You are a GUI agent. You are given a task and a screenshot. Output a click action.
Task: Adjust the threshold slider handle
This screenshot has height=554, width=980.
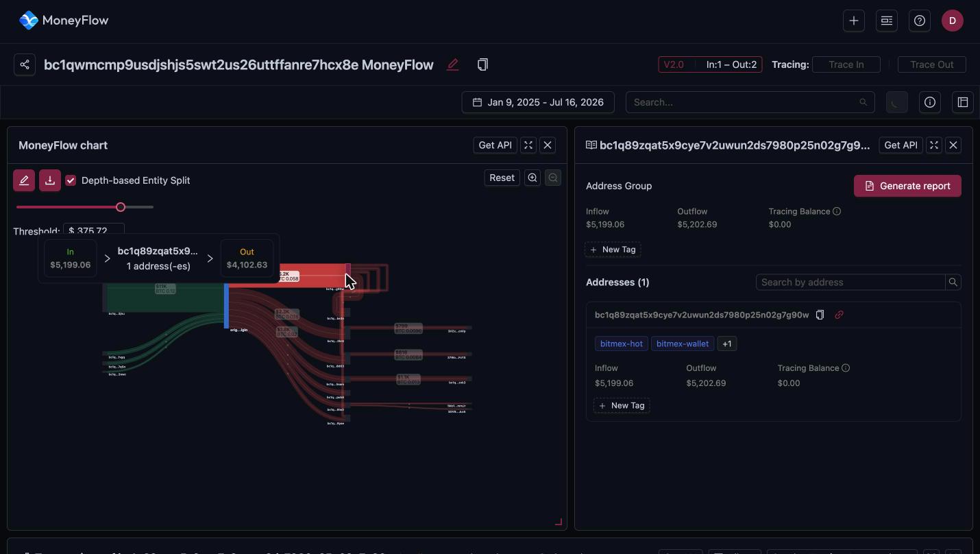coord(121,207)
